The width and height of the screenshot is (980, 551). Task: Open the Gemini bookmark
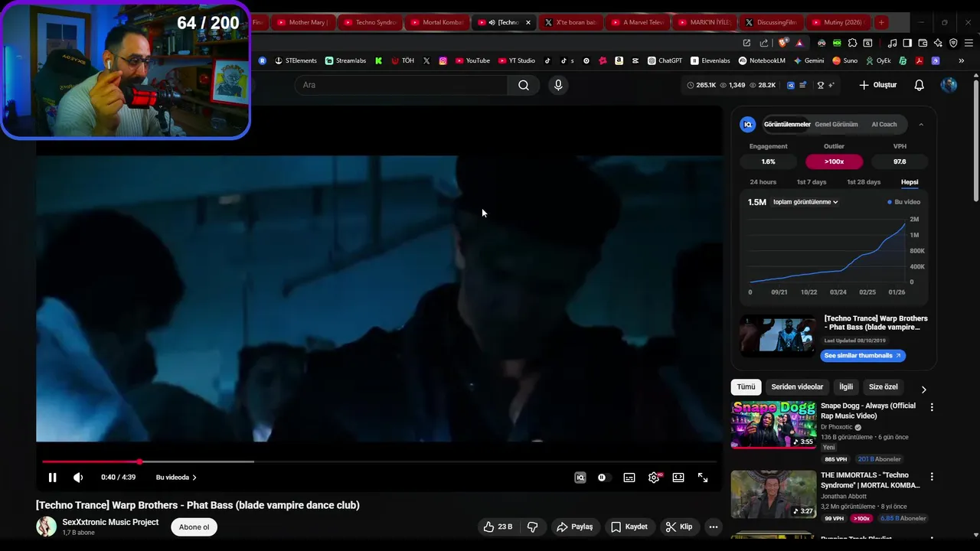pyautogui.click(x=809, y=60)
